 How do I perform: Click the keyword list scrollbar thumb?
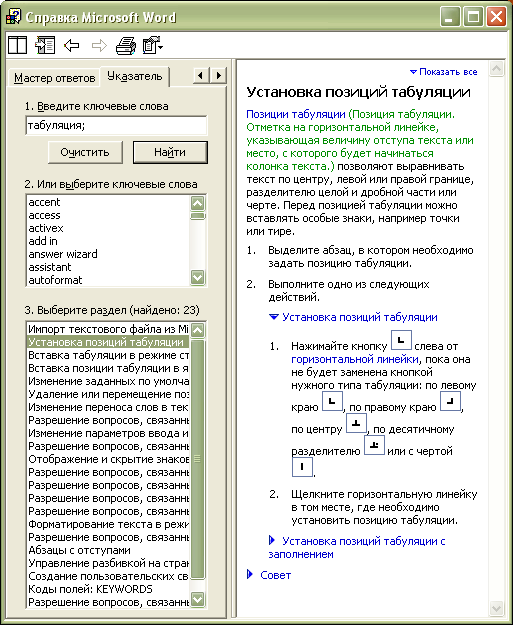coord(198,216)
